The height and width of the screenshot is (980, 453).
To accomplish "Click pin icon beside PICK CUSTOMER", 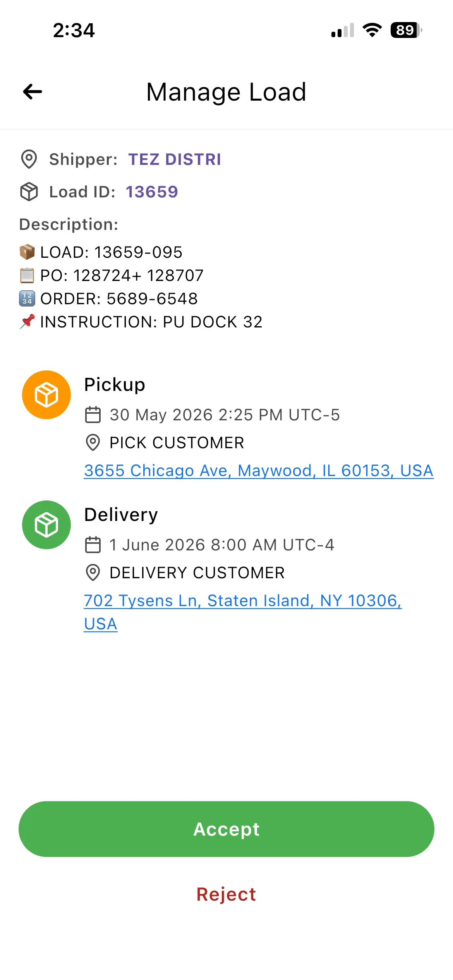I will (93, 443).
